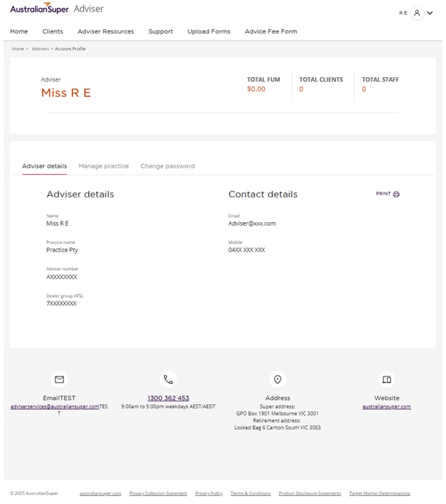Expand the account dropdown chevron
The height and width of the screenshot is (504, 446).
(430, 13)
